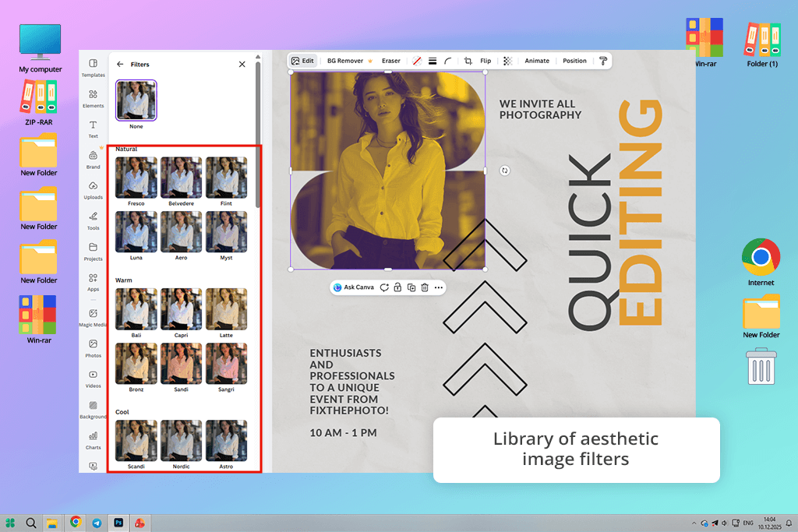Click the copy style paint roller icon
Image resolution: width=798 pixels, height=532 pixels.
(x=603, y=61)
